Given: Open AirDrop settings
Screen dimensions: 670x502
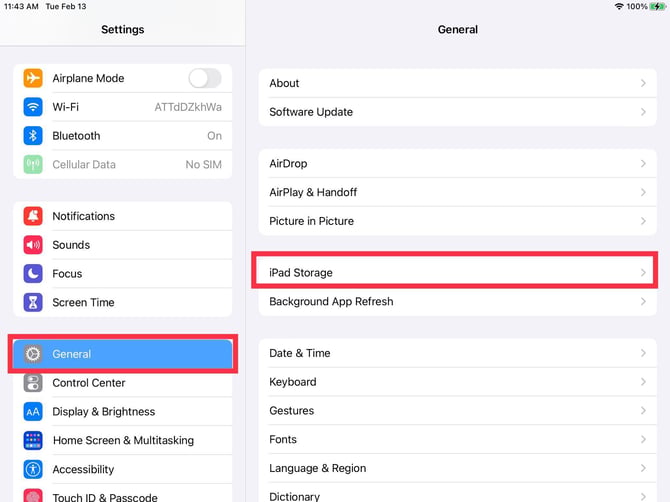Looking at the screenshot, I should tap(458, 164).
